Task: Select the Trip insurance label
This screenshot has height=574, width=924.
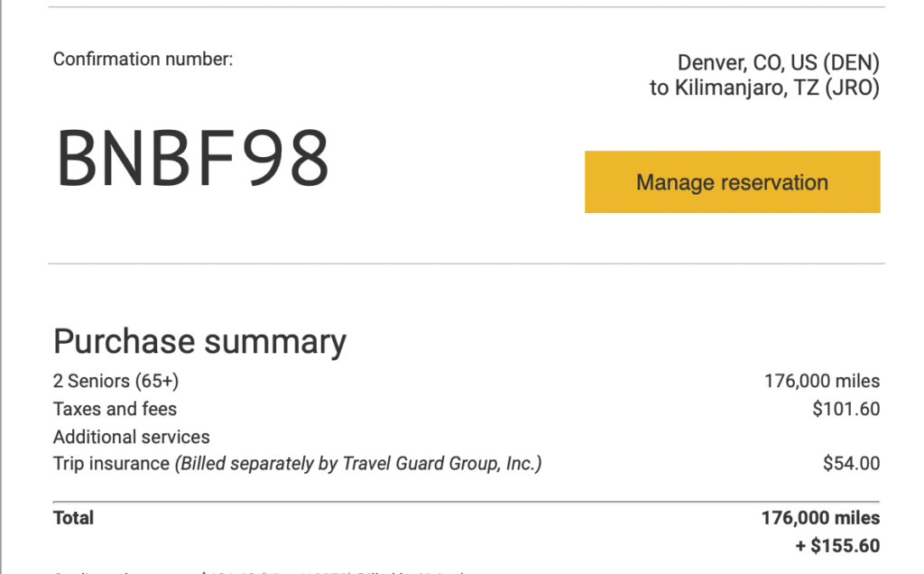Action: point(111,464)
